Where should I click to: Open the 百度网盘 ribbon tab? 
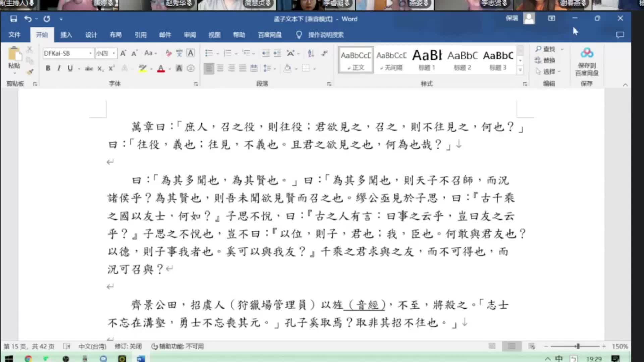[x=270, y=35]
